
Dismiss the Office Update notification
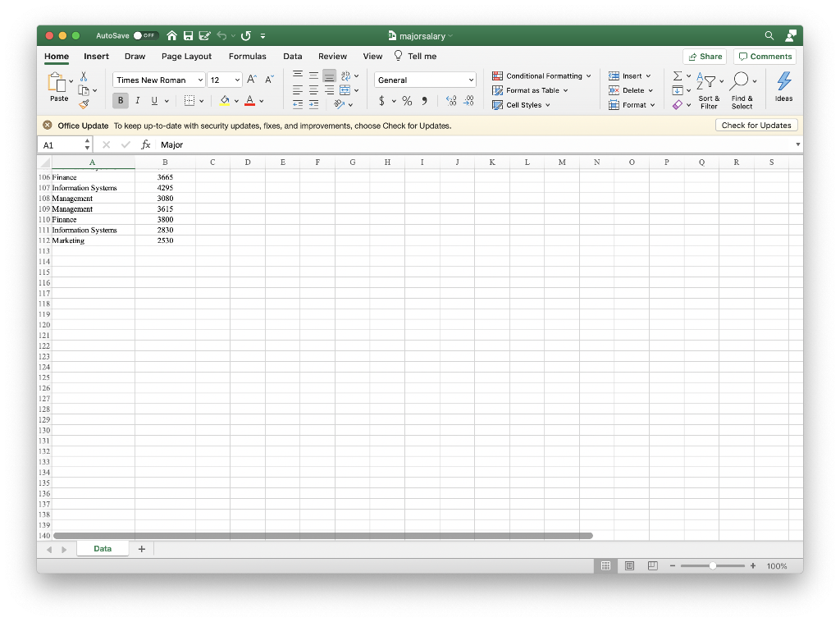click(47, 125)
